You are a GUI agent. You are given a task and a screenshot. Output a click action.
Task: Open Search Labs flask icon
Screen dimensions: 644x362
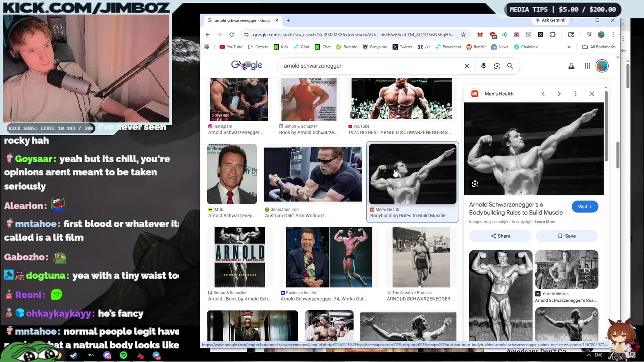(x=571, y=66)
